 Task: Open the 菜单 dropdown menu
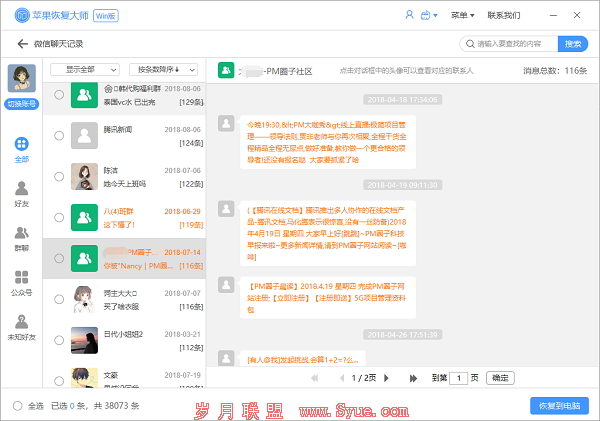462,15
